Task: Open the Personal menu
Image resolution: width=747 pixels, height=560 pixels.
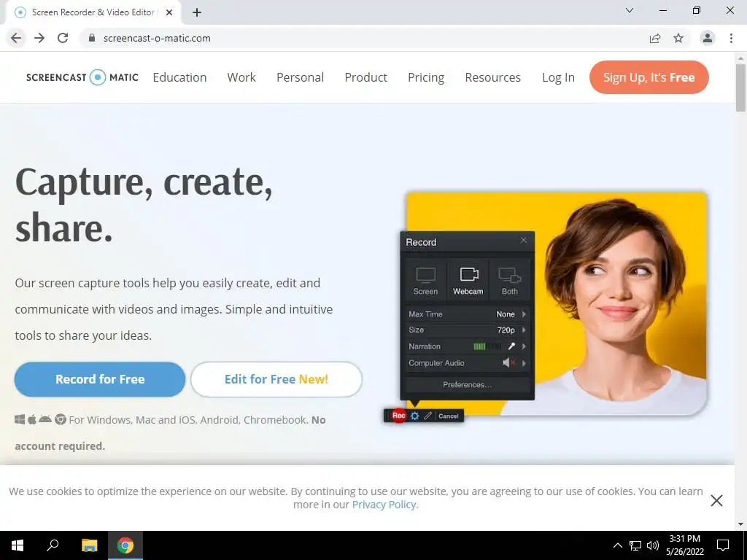Action: [x=300, y=77]
